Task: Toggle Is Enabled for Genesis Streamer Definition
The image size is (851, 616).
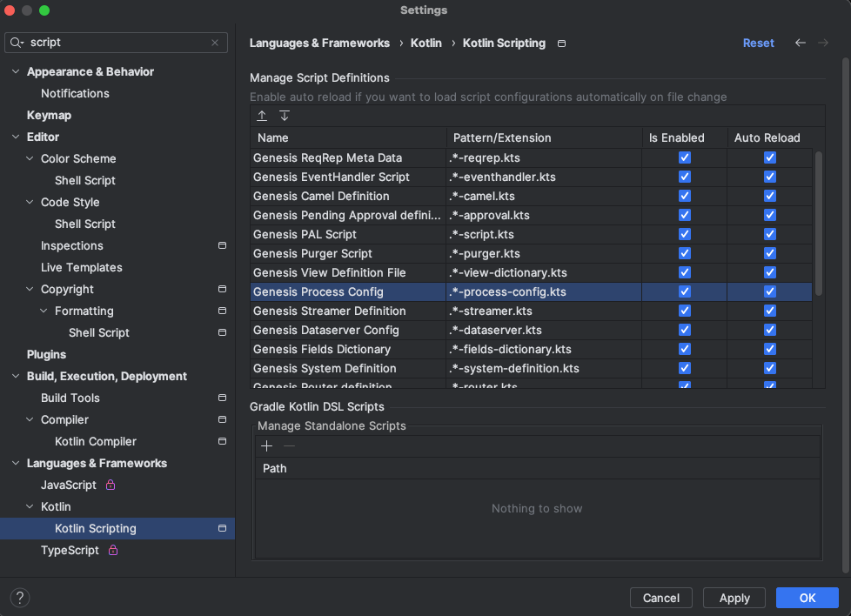Action: point(685,311)
